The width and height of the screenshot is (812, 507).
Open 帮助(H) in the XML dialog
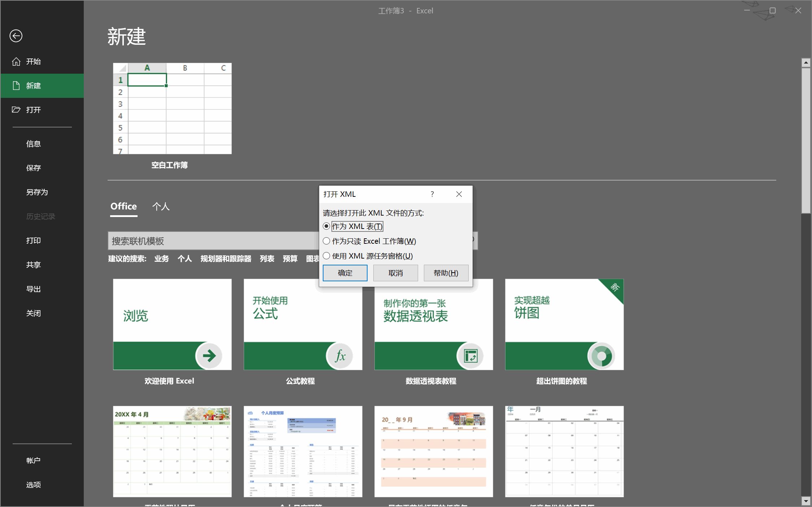446,273
